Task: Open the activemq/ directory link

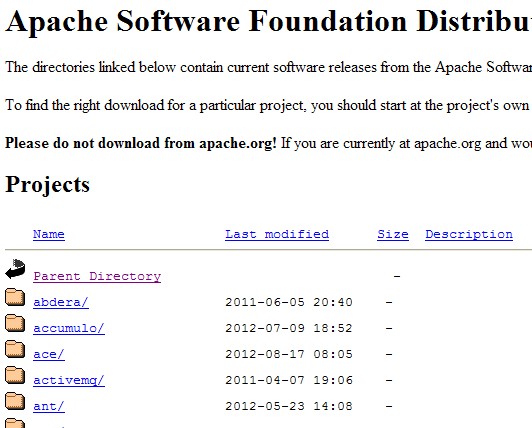Action: (x=69, y=380)
